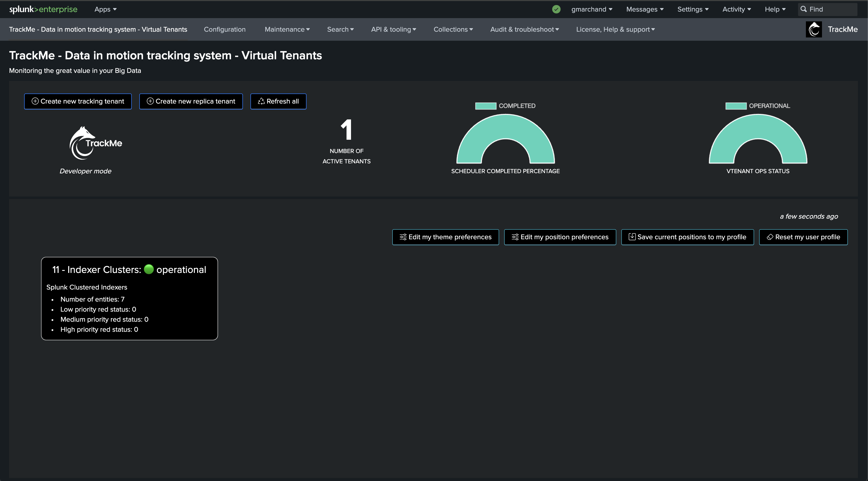Viewport: 868px width, 481px height.
Task: Click the 'a few seconds ago' timestamp
Action: (809, 216)
